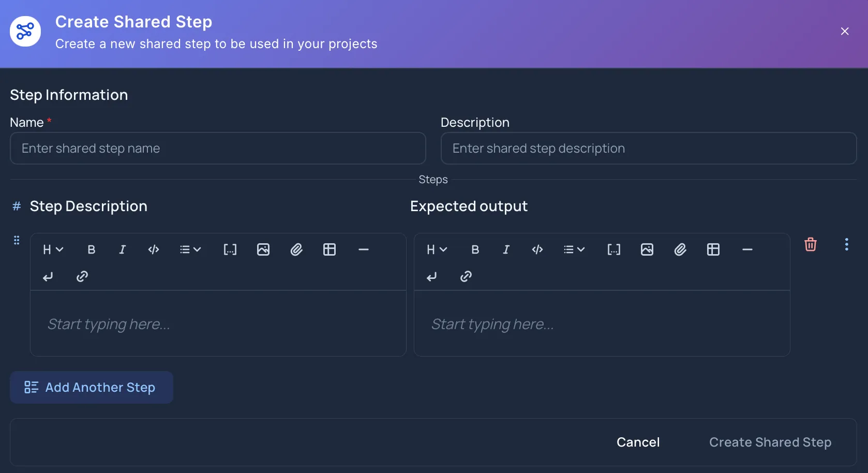868x473 pixels.
Task: Delete this step with trash icon
Action: click(811, 244)
